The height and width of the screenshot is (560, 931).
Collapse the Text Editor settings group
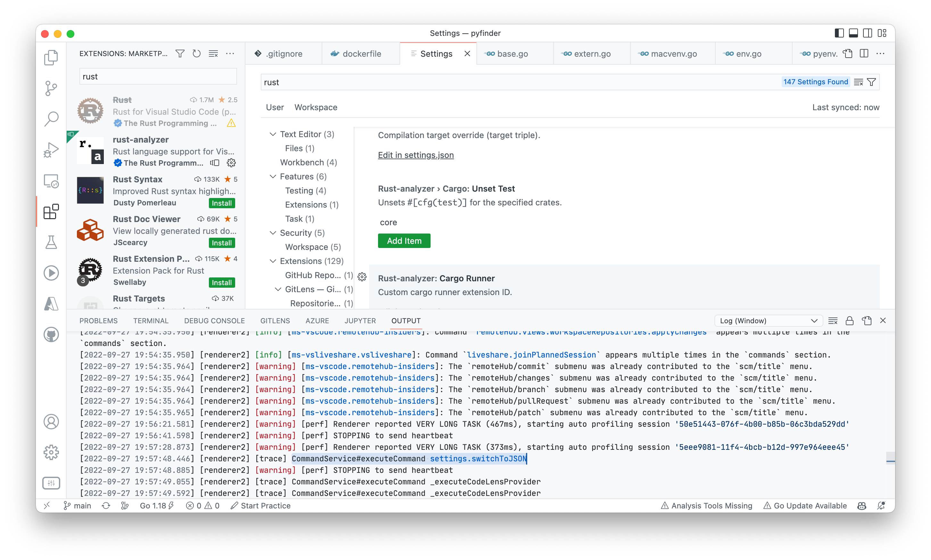273,134
